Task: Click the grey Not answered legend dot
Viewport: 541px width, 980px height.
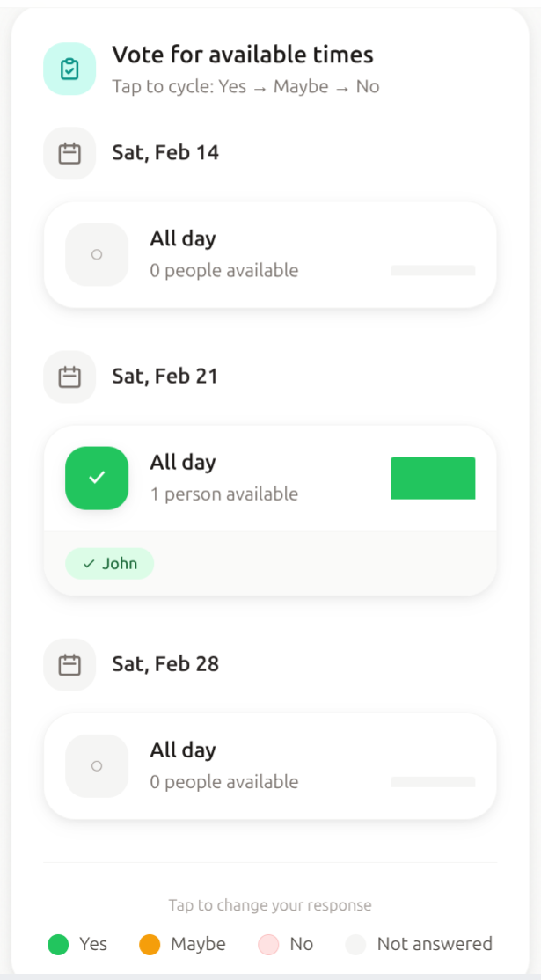Action: coord(355,945)
